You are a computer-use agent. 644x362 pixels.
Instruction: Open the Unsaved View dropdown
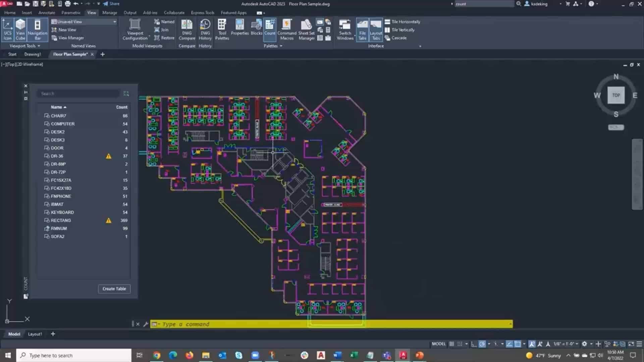click(84, 22)
